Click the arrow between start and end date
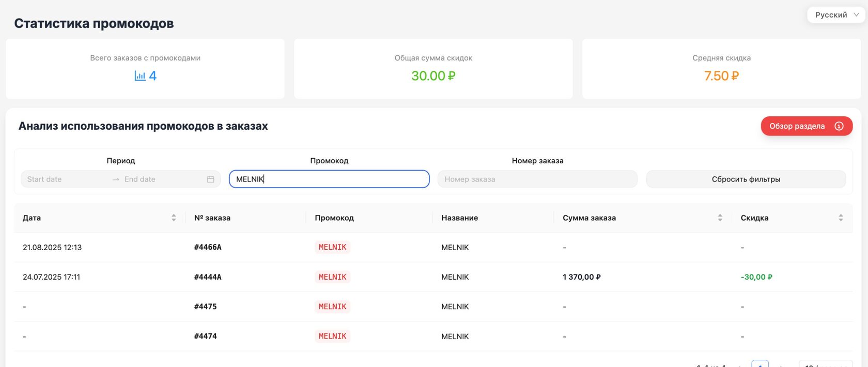The image size is (868, 367). tap(116, 179)
